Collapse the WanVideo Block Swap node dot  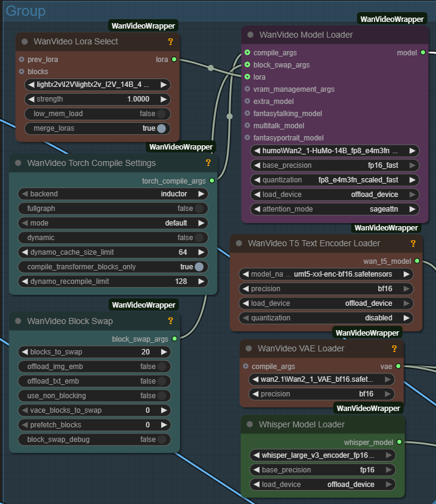(18, 321)
